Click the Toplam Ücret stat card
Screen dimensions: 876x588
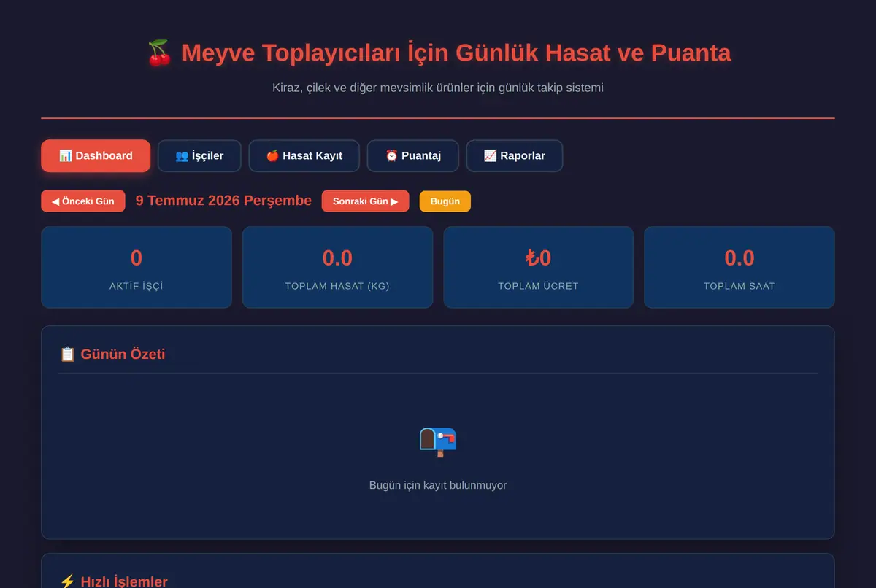(538, 267)
